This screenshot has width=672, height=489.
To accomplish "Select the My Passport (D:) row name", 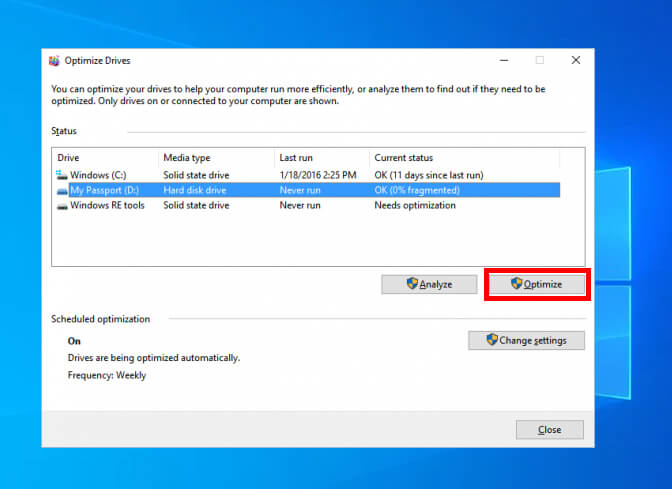I will click(x=104, y=190).
